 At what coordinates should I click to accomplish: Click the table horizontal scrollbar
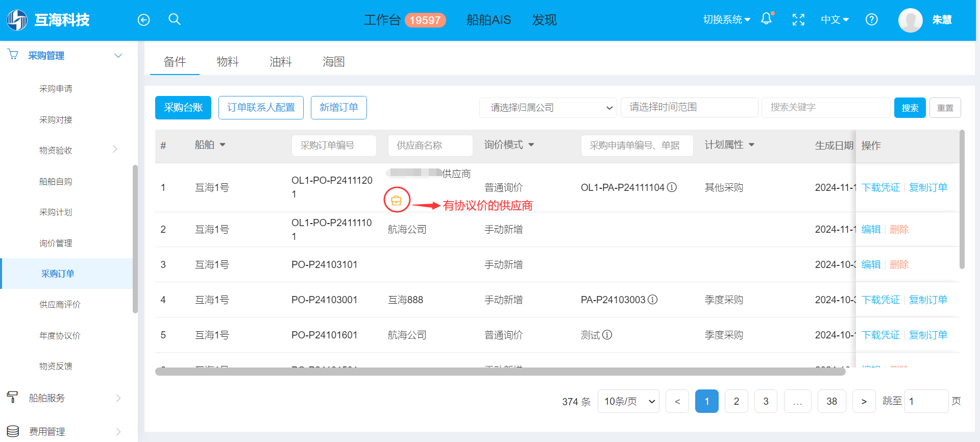[500, 372]
